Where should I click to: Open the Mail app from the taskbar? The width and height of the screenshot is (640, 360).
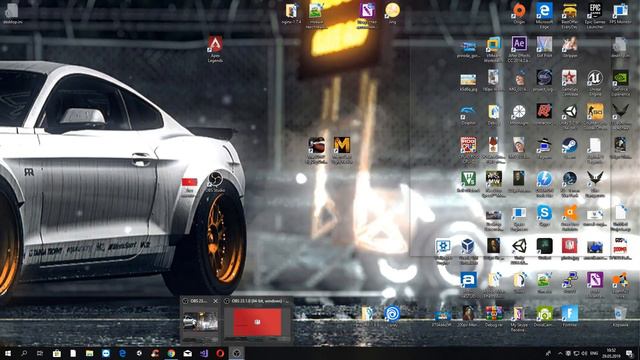tap(187, 353)
